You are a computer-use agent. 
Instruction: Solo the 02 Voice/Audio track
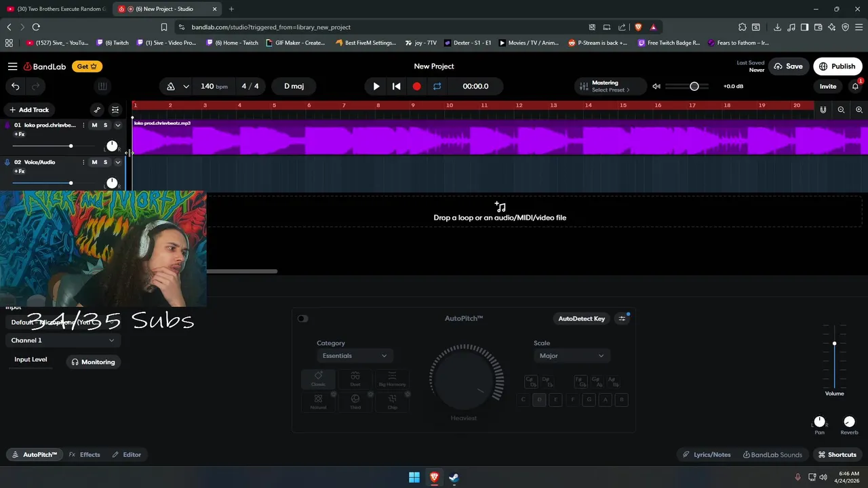tap(105, 162)
